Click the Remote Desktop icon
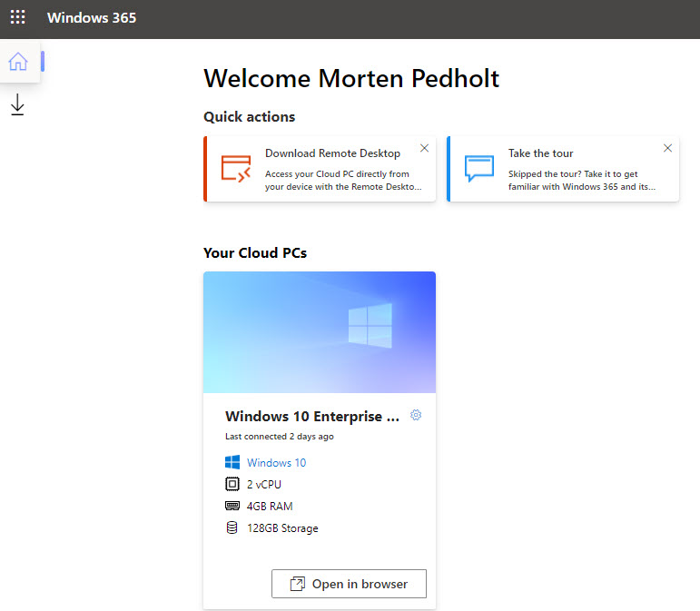The width and height of the screenshot is (700, 611). 236,169
